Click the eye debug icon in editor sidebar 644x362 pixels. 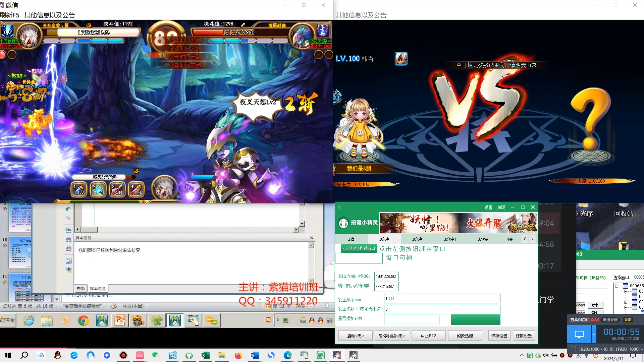(x=68, y=269)
